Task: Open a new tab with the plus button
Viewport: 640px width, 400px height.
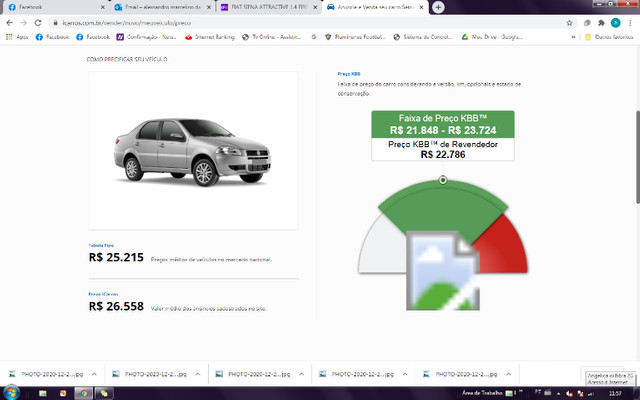Action: [438, 7]
